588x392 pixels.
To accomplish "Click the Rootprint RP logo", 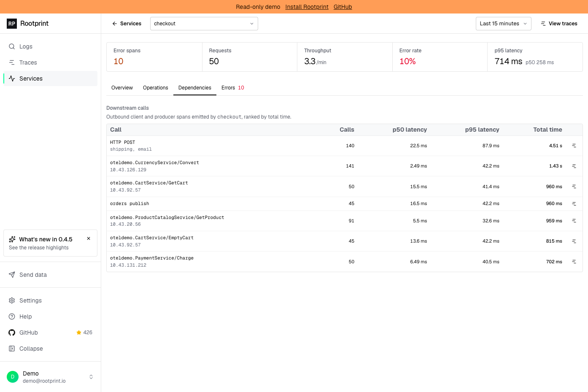I will 12,24.
